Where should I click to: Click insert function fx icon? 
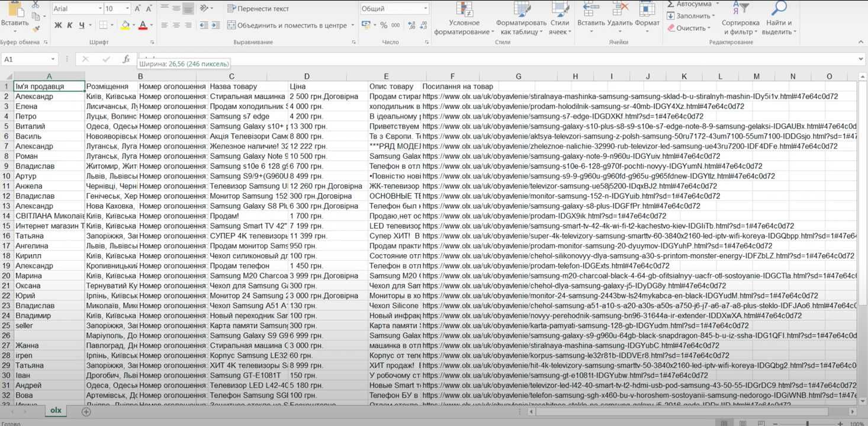point(126,59)
